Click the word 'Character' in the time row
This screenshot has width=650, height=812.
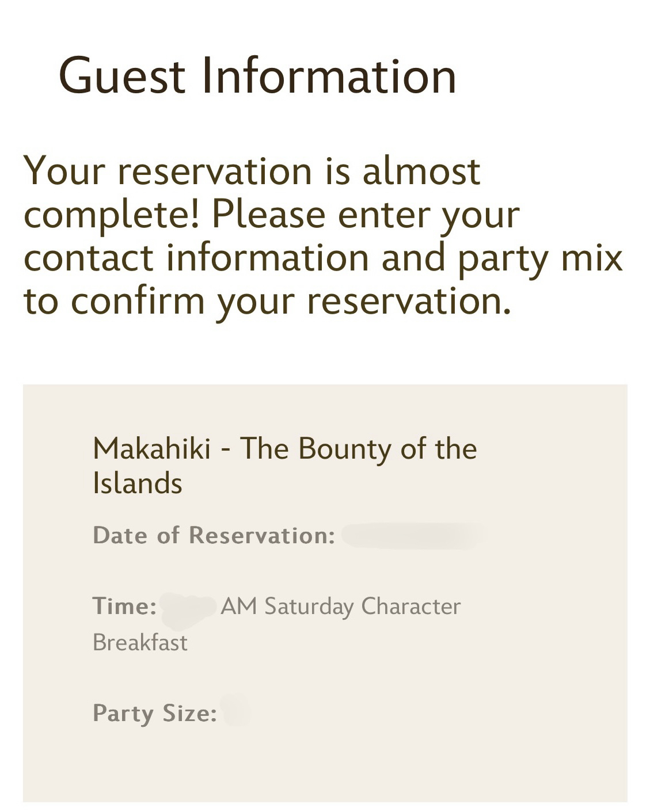coord(410,607)
